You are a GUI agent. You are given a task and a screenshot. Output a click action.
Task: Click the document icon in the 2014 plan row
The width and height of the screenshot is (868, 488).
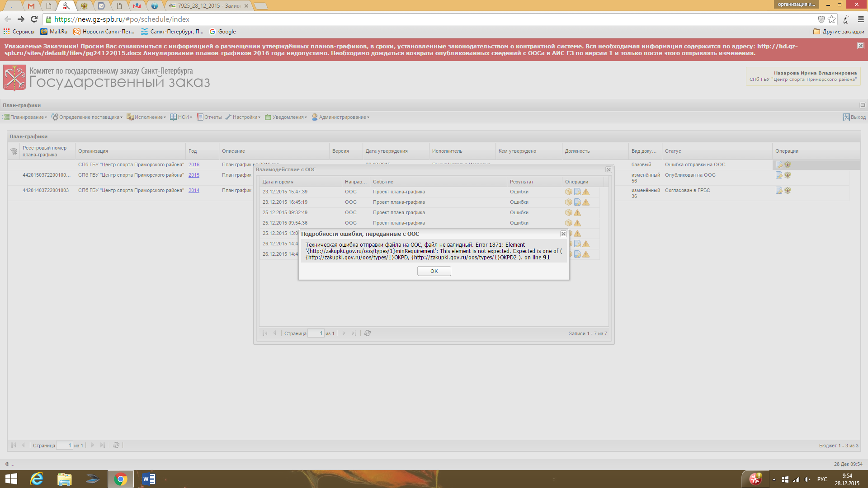(x=779, y=191)
